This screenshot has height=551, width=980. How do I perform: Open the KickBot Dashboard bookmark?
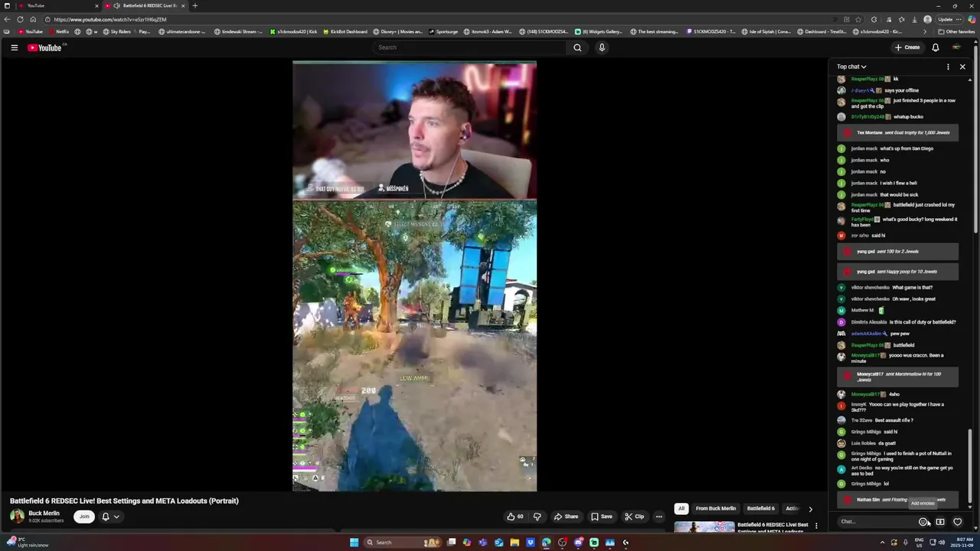click(x=345, y=31)
